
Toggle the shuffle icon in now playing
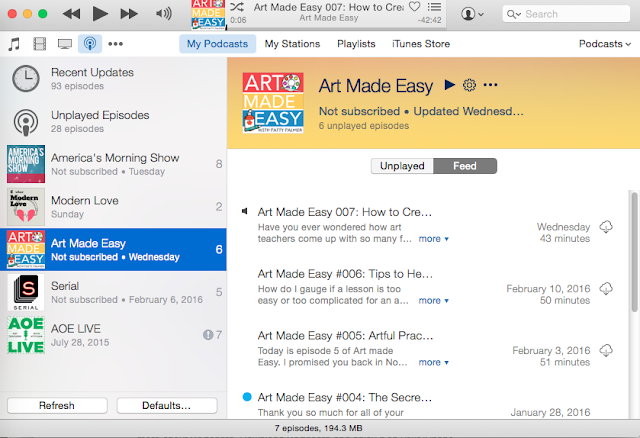point(237,7)
